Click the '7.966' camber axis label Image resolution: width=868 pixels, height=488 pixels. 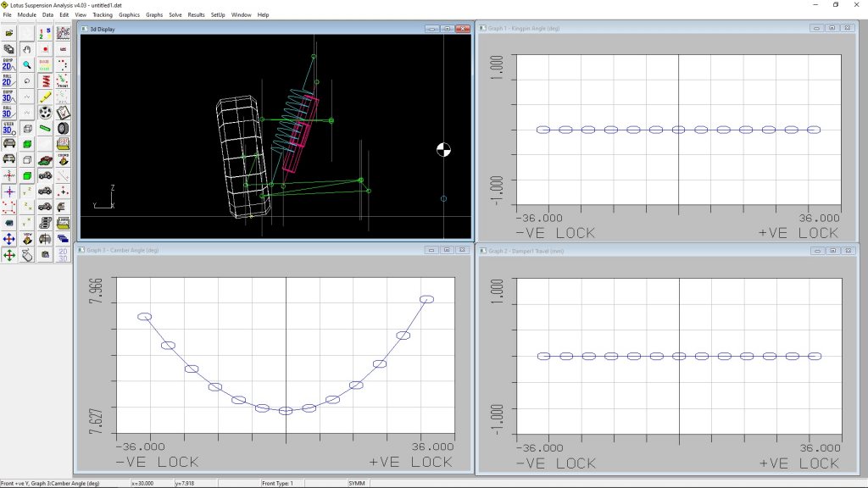click(x=95, y=291)
